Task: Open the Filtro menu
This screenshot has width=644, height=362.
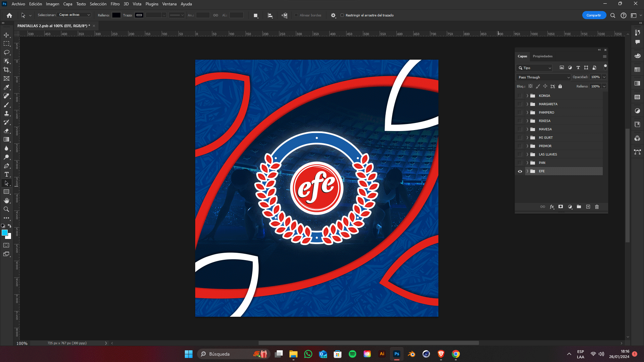Action: (115, 4)
